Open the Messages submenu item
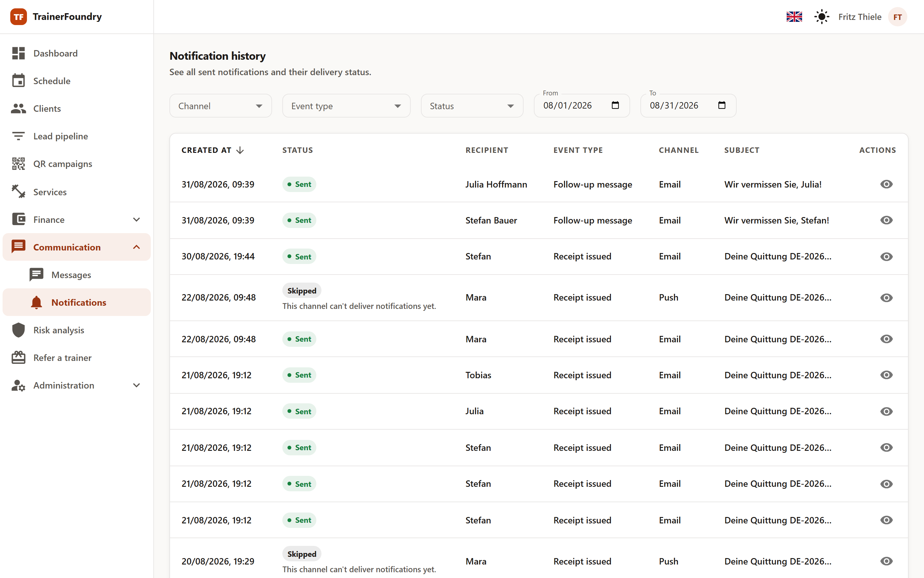Screen dimensions: 924x578 point(76,275)
